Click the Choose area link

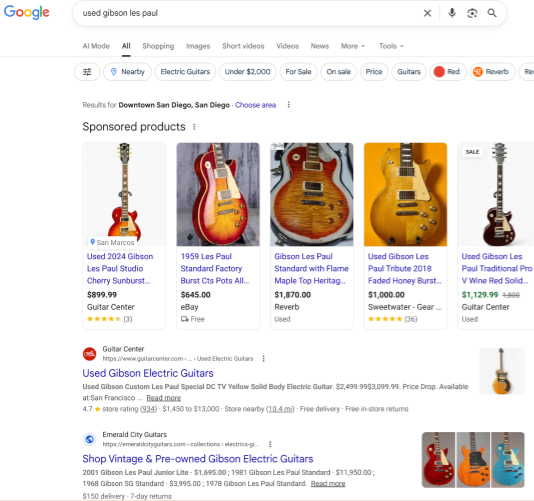pos(255,105)
